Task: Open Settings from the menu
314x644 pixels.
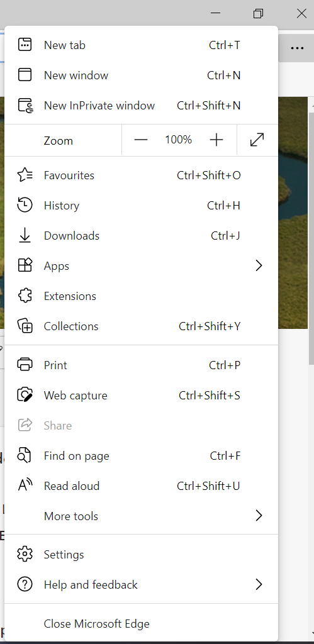Action: [x=141, y=555]
